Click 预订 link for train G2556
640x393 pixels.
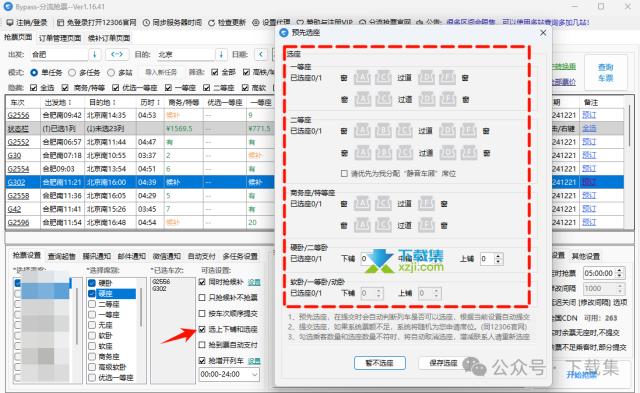pos(589,115)
